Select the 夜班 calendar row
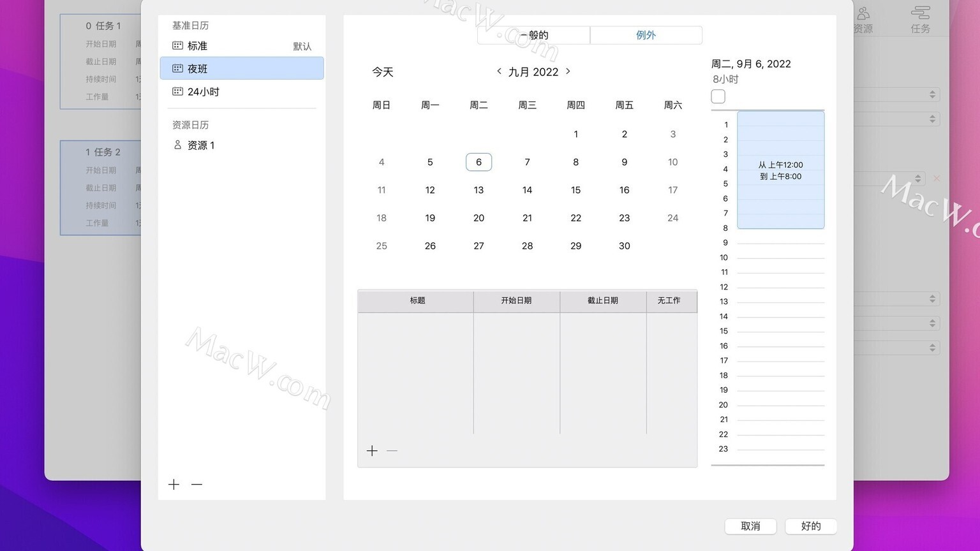The width and height of the screenshot is (980, 551). (242, 68)
